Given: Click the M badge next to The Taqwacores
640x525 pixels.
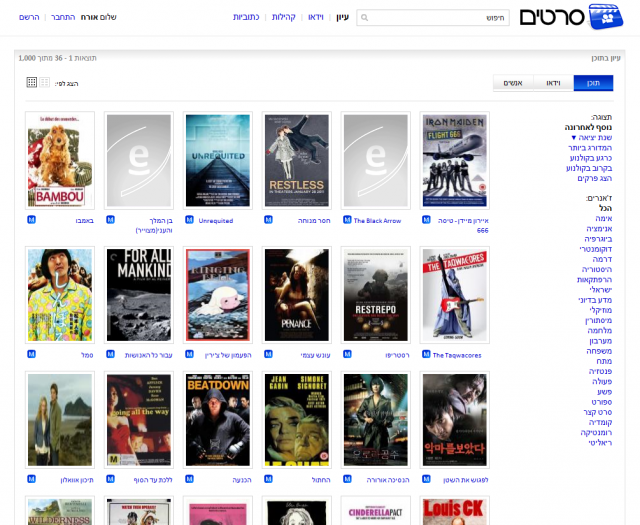Looking at the screenshot, I should pos(426,354).
